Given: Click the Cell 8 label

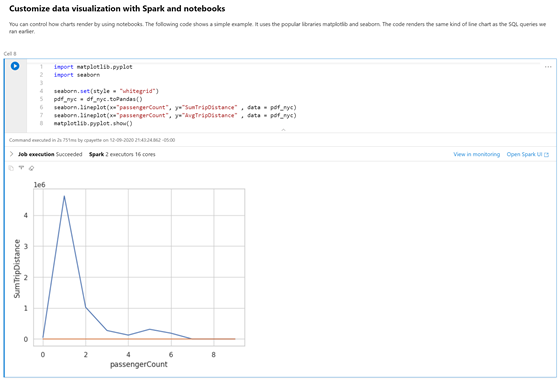Looking at the screenshot, I should click(10, 54).
